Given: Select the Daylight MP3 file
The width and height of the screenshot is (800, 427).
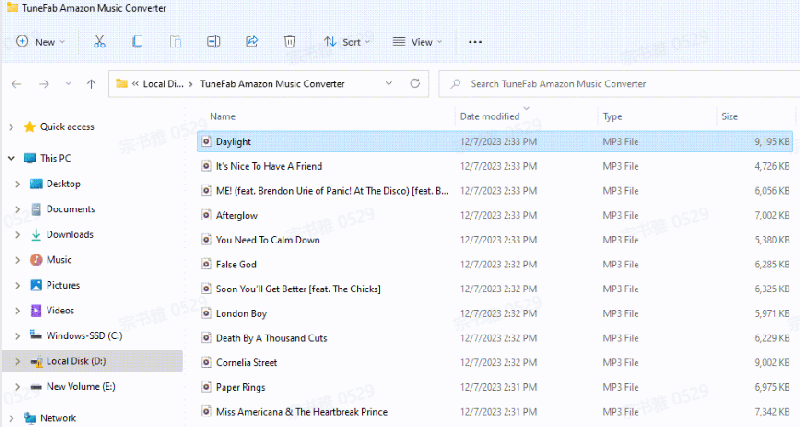Looking at the screenshot, I should [495, 141].
